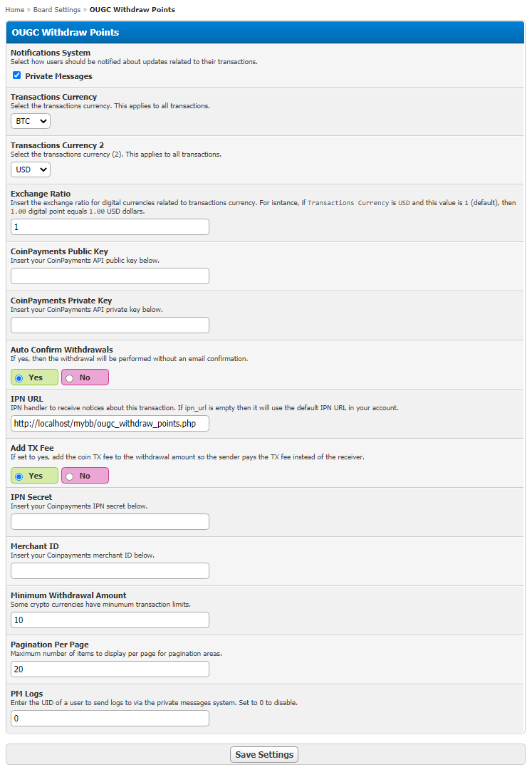Select No for Add TX Fee
532x772 pixels.
point(85,476)
